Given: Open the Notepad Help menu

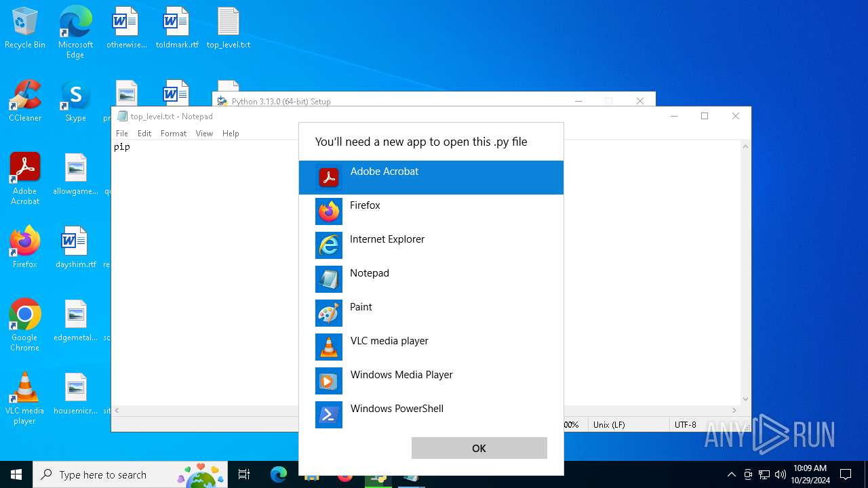Looking at the screenshot, I should click(x=231, y=134).
